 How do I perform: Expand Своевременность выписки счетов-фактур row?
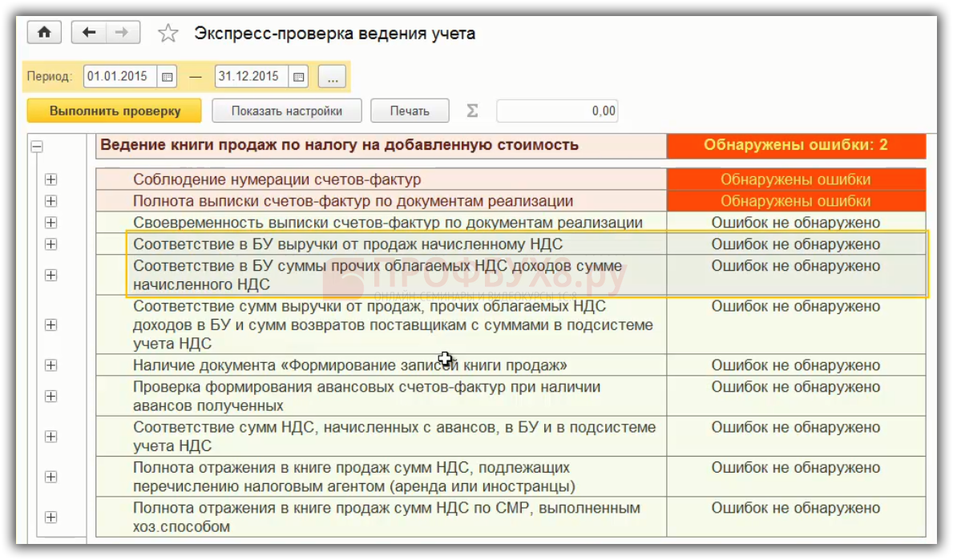[x=51, y=223]
